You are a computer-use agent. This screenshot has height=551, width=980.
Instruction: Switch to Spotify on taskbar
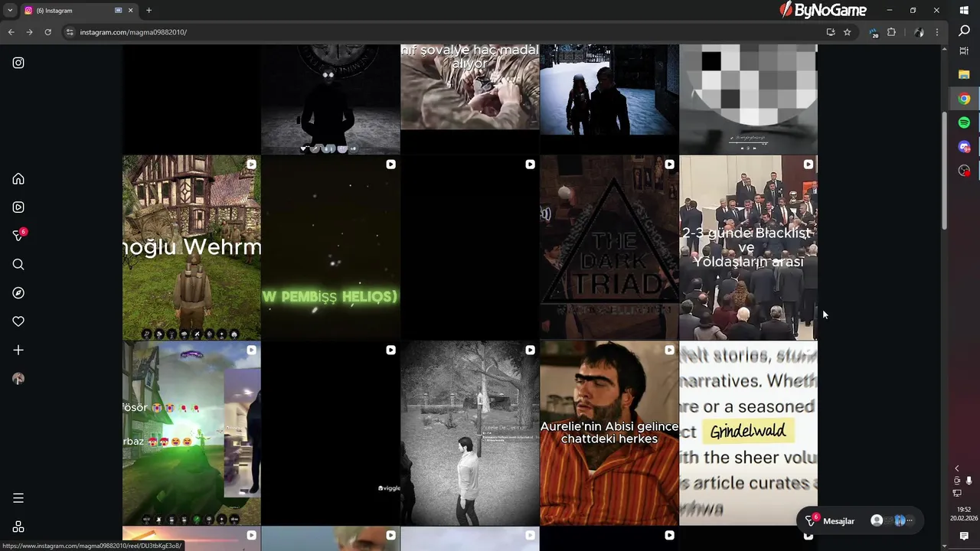click(x=964, y=122)
